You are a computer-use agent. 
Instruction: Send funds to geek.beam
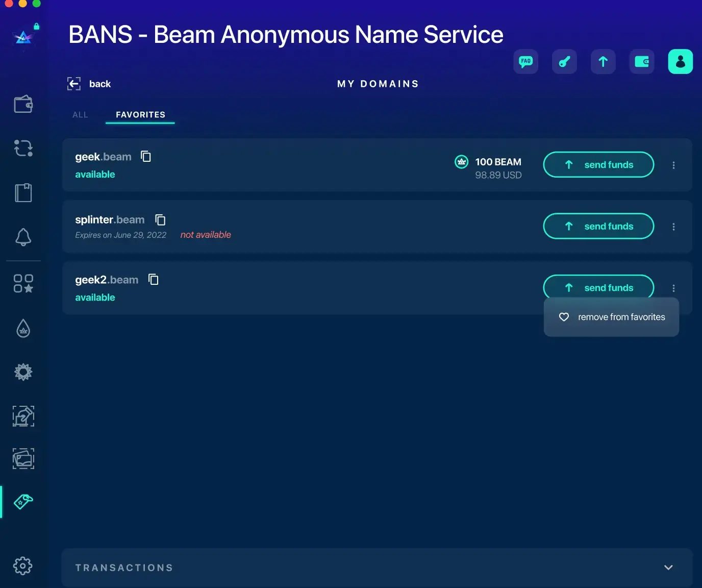(598, 165)
